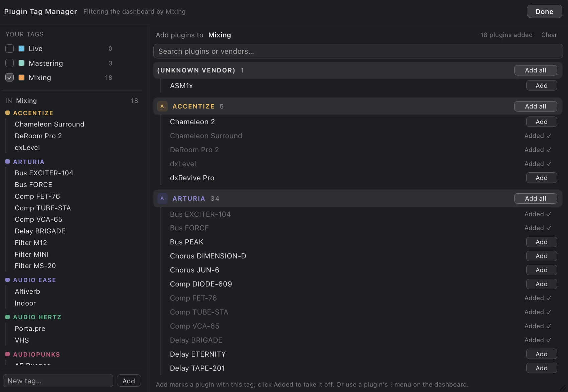The width and height of the screenshot is (568, 392).
Task: Select Filter MINI in the Mixing list
Action: coord(32,254)
